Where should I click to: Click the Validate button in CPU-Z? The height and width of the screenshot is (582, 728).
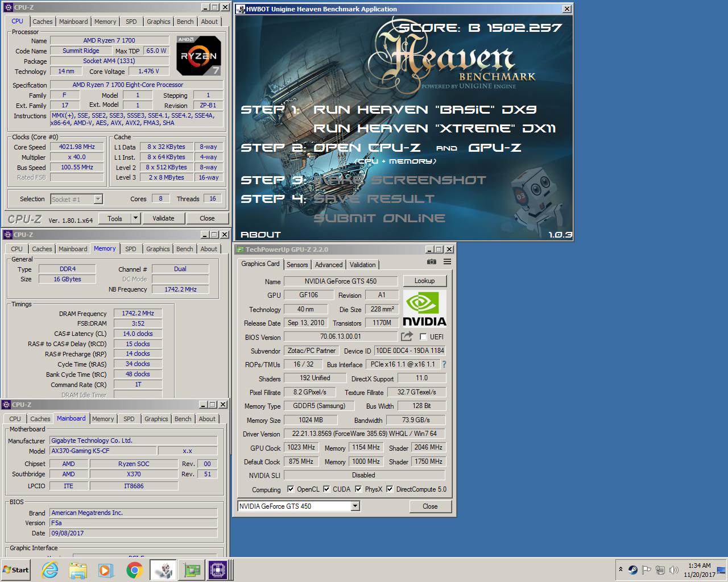coord(163,218)
